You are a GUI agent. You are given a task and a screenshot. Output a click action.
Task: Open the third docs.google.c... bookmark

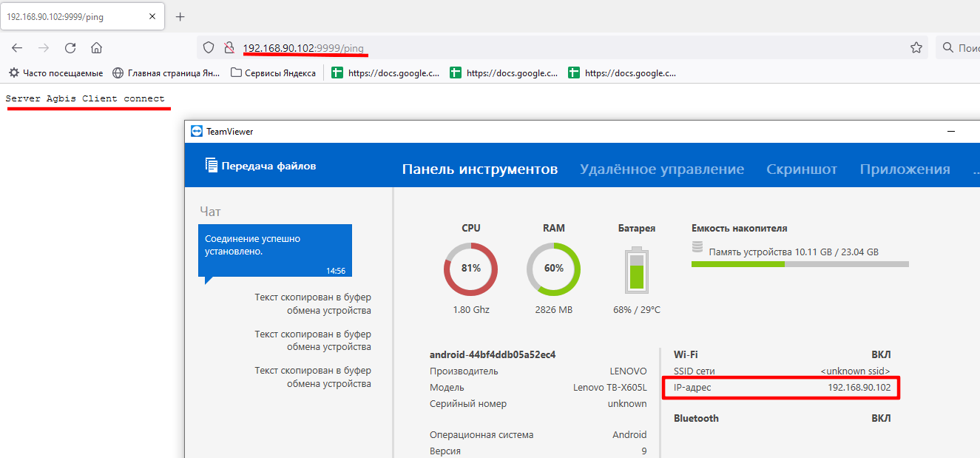622,73
